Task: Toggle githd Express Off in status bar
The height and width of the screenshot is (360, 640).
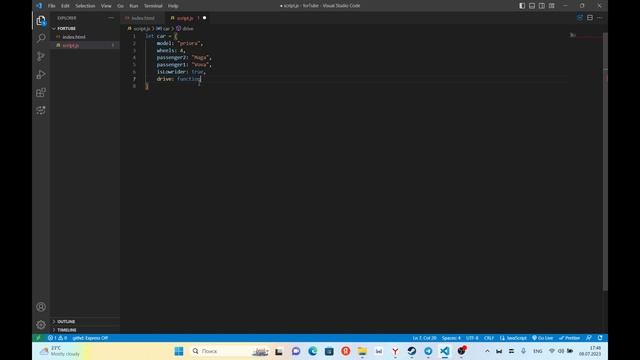Action: point(90,338)
